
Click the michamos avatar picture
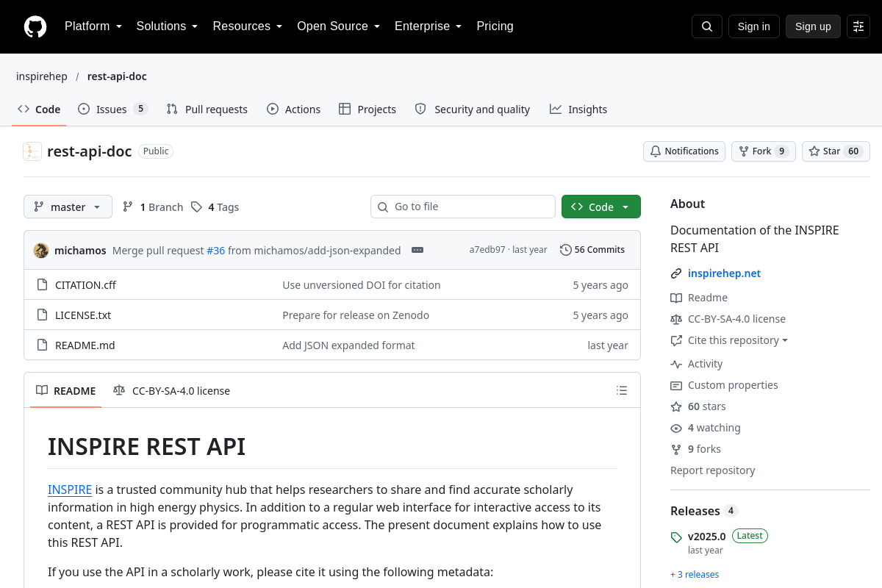[41, 250]
